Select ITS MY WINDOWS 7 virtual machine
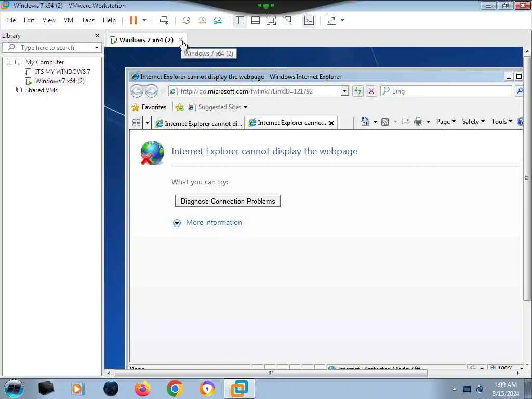 point(62,72)
